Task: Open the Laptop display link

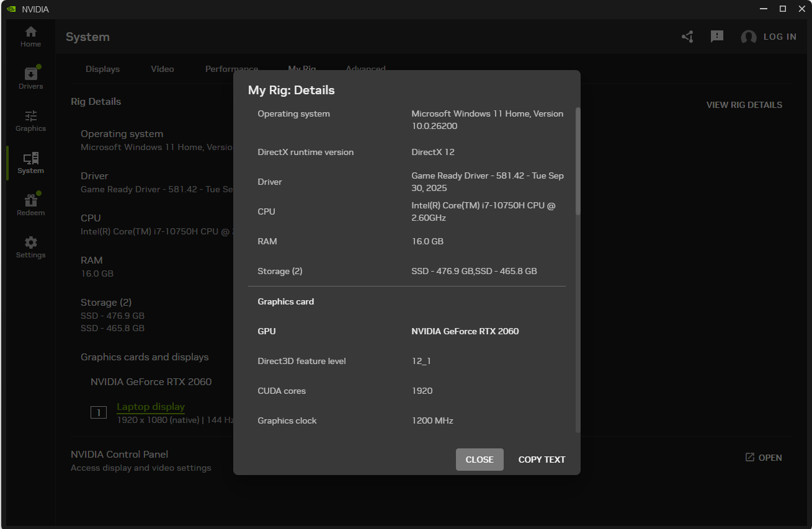Action: 151,407
